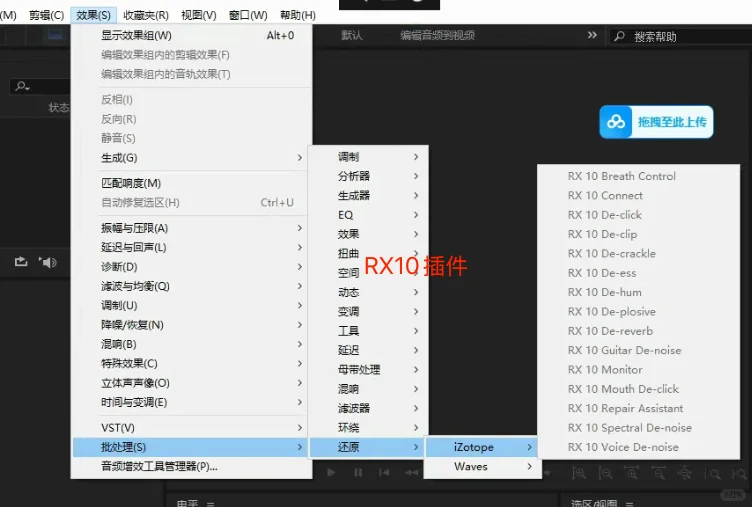Image resolution: width=752 pixels, height=507 pixels.
Task: Select 匹配响度(M) in the effects menu
Action: (x=191, y=183)
